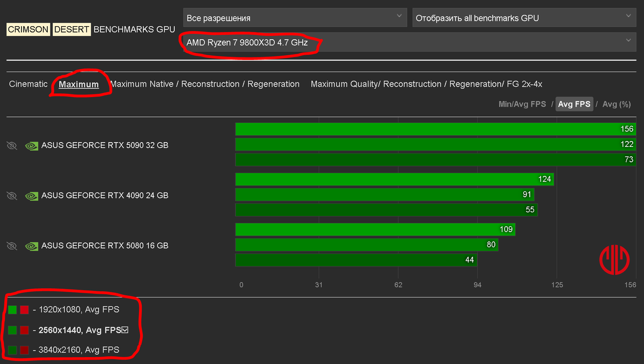The width and height of the screenshot is (644, 364).
Task: Click the dark green swatch for 3840x2160
Action: click(12, 350)
